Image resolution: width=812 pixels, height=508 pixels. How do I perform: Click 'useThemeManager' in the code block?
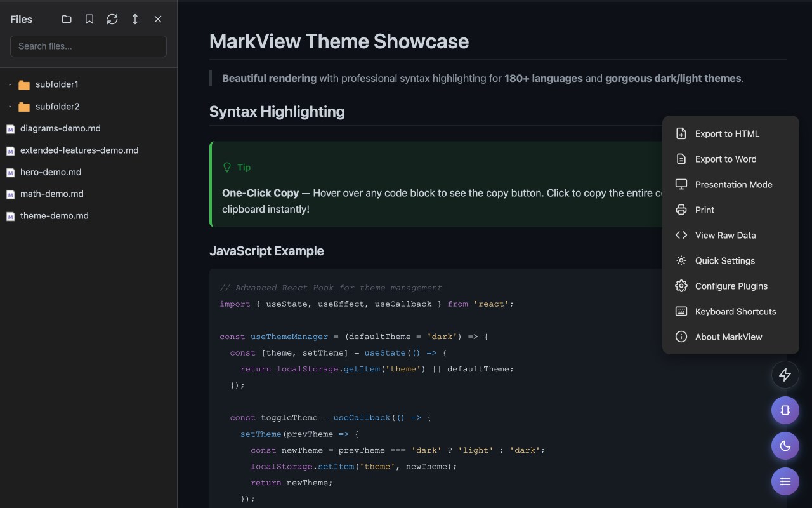pyautogui.click(x=289, y=337)
